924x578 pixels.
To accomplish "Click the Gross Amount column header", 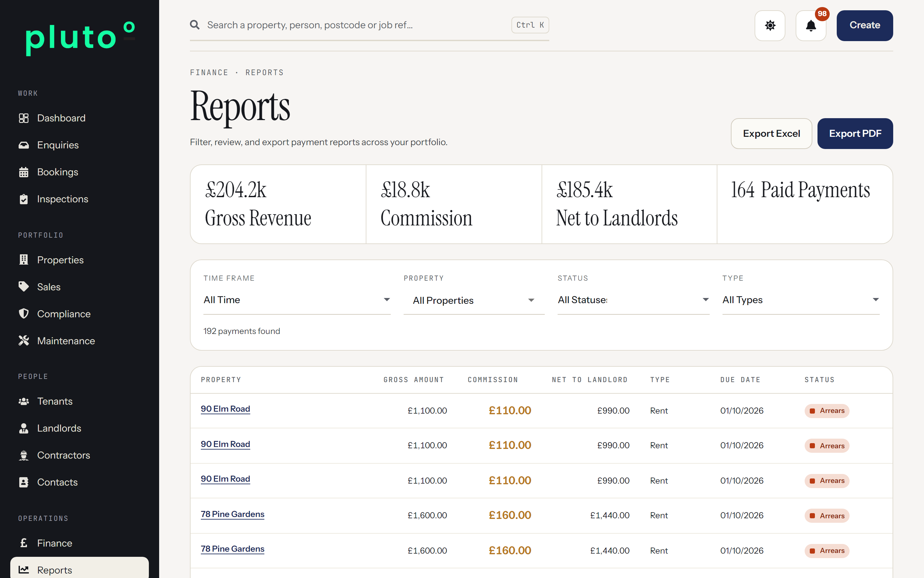I will click(414, 380).
